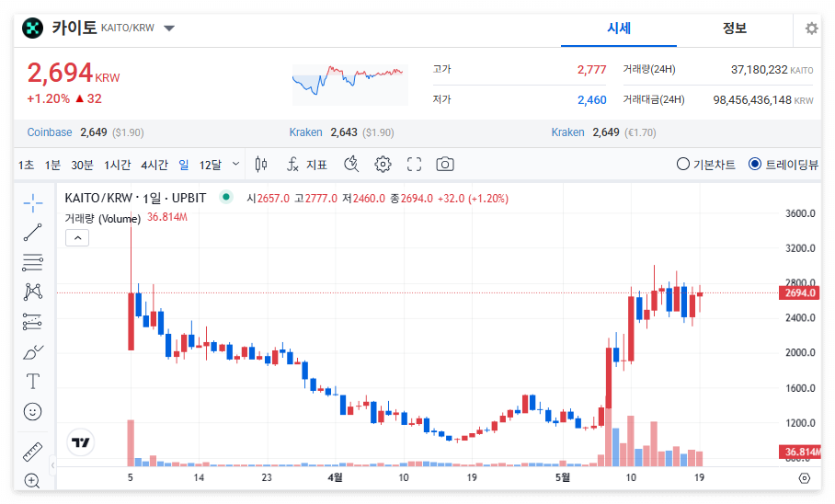Switch to the 시세 tab
This screenshot has height=504, width=835.
point(619,29)
